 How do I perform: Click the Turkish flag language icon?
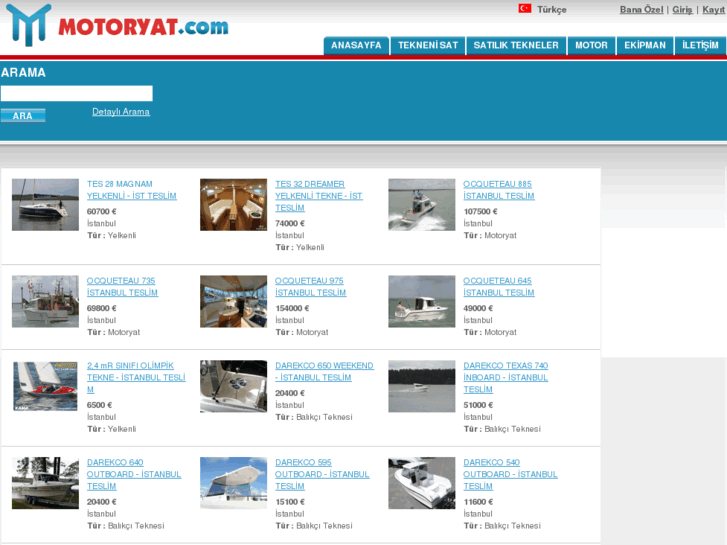point(524,9)
